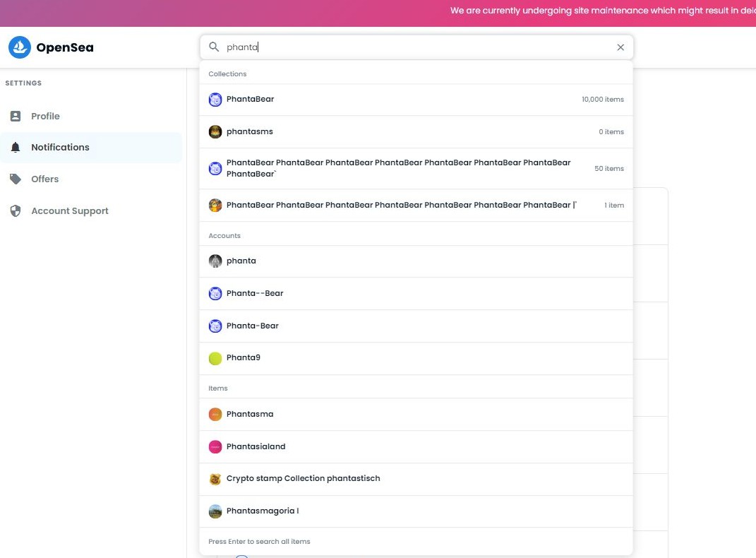Open Crypto stamp Collection phantastisch item

click(x=416, y=479)
